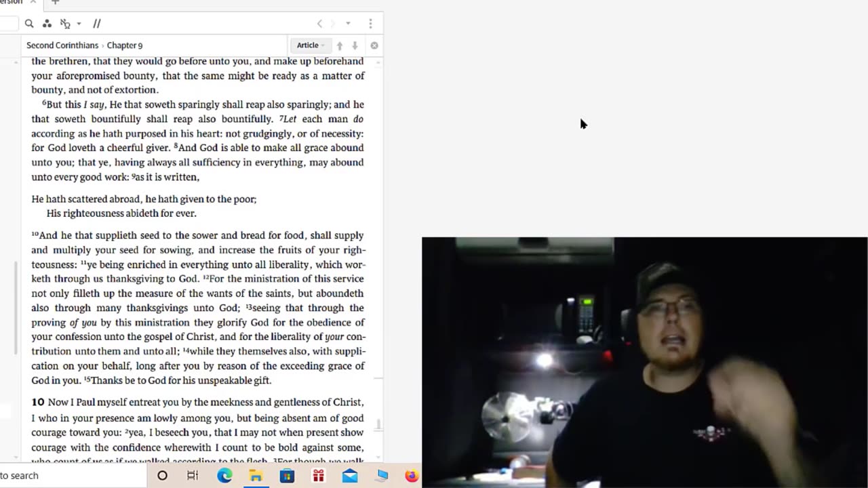Open File Explorer from taskbar

coord(256,476)
